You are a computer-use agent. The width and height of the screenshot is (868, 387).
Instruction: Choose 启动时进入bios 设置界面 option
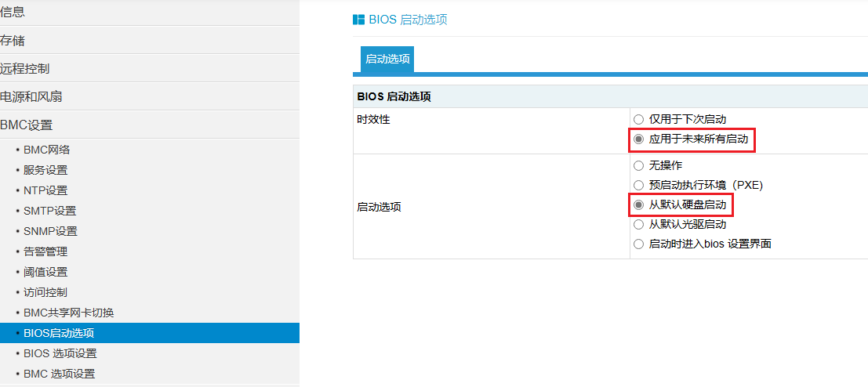click(x=638, y=244)
